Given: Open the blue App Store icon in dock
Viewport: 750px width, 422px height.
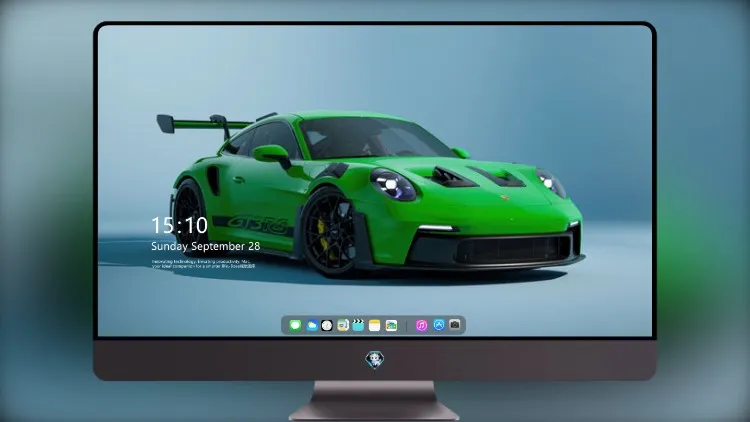Looking at the screenshot, I should pos(439,325).
